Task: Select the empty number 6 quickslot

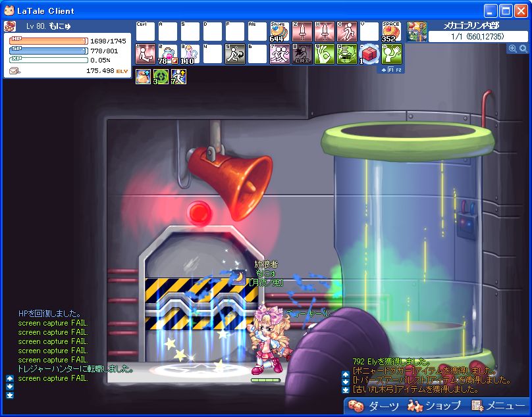Action: [257, 54]
